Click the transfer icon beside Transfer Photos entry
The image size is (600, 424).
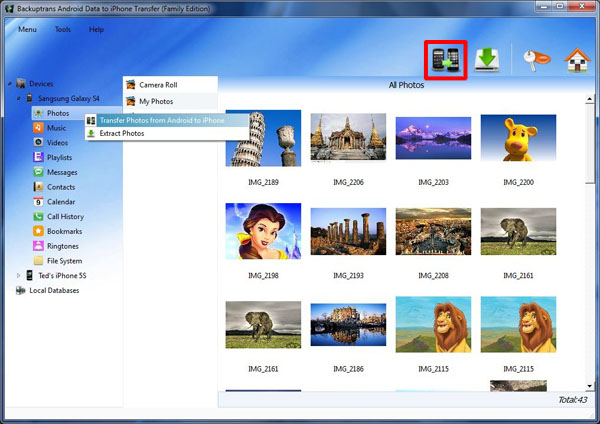(x=91, y=120)
